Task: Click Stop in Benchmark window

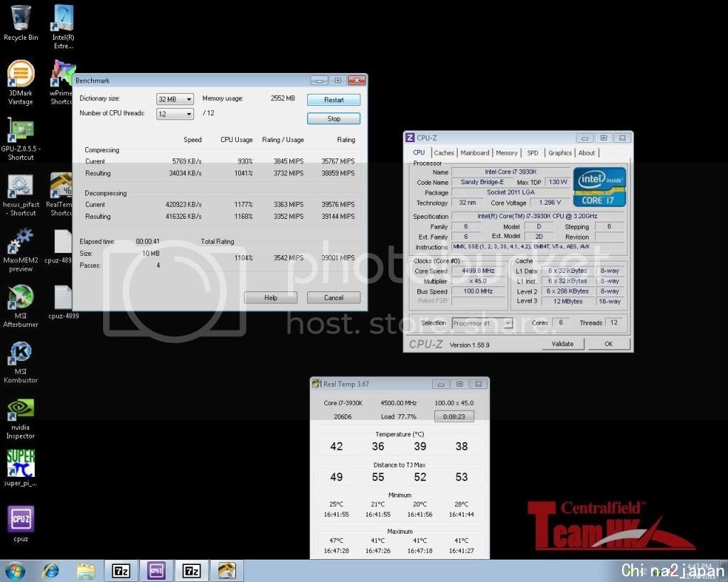Action: tap(333, 119)
